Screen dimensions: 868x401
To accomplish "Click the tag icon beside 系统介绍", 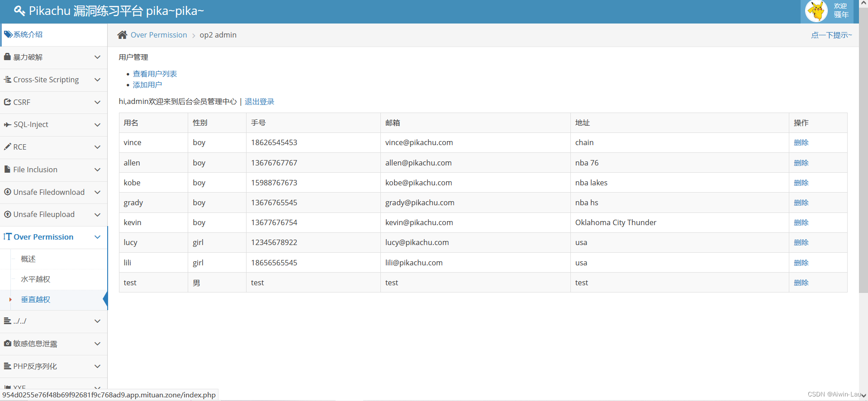I will (8, 34).
